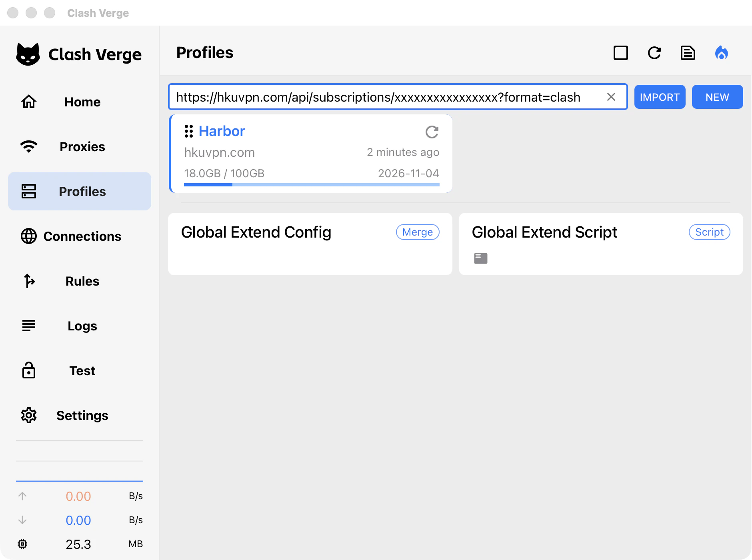Click the Test padlock icon

point(29,370)
